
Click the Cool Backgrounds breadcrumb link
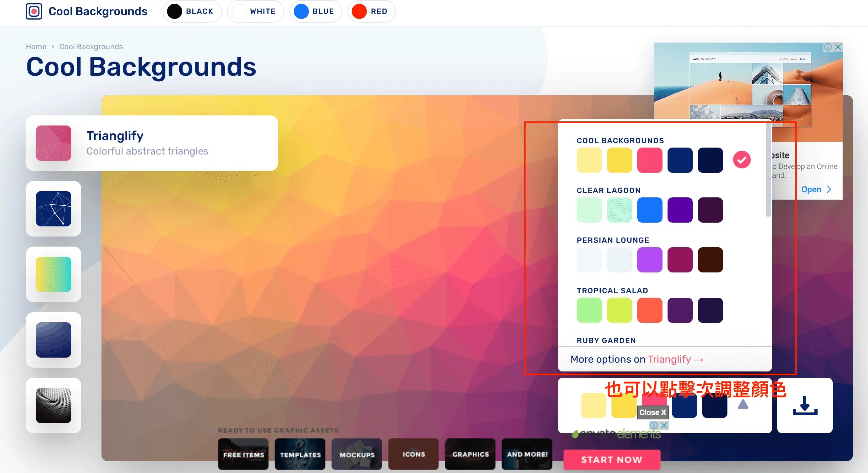tap(91, 47)
